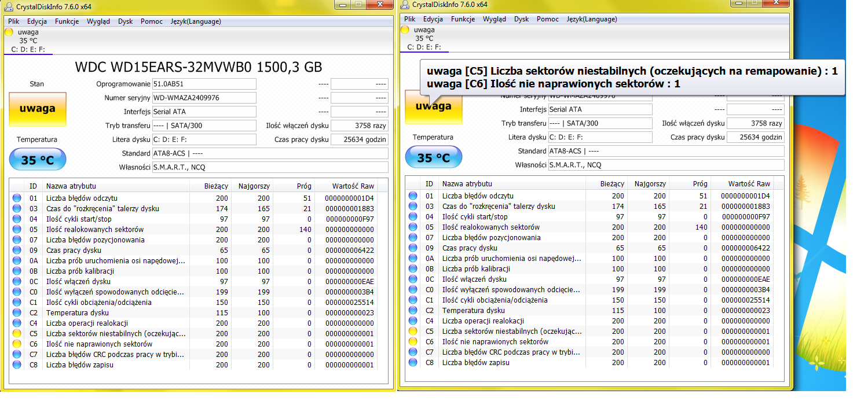Click Standard ATA8-ACS field in right window
Image resolution: width=868 pixels, height=405 pixels.
tap(666, 151)
